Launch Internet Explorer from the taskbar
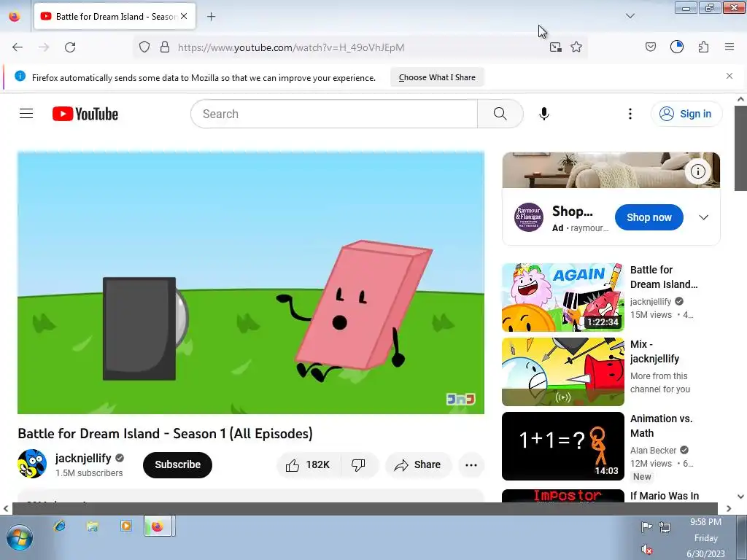 pos(60,526)
